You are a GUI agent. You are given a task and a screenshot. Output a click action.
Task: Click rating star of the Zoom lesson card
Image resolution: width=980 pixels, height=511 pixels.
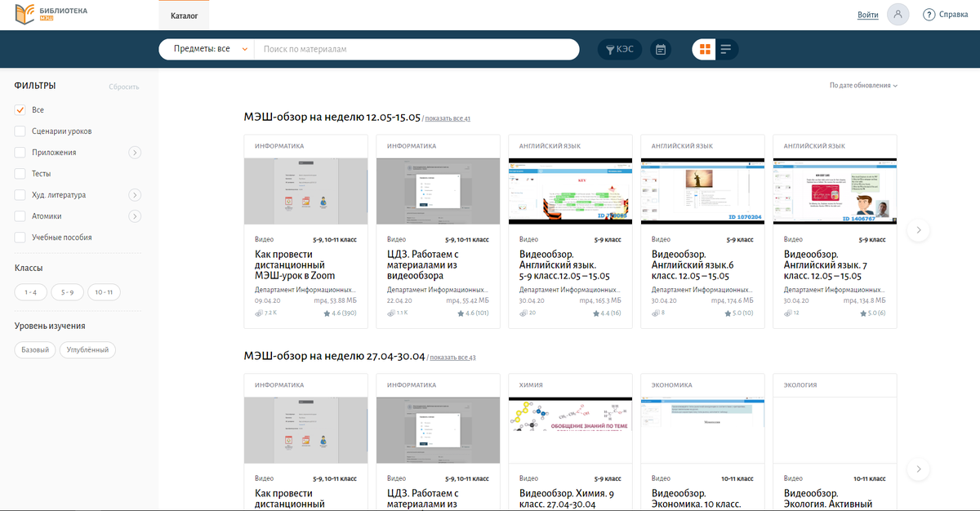pos(327,313)
